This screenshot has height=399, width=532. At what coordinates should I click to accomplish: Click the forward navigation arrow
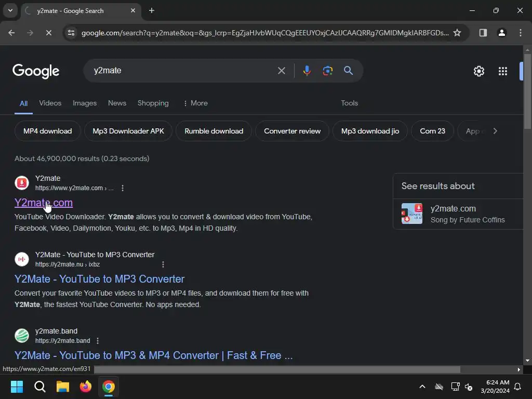30,33
